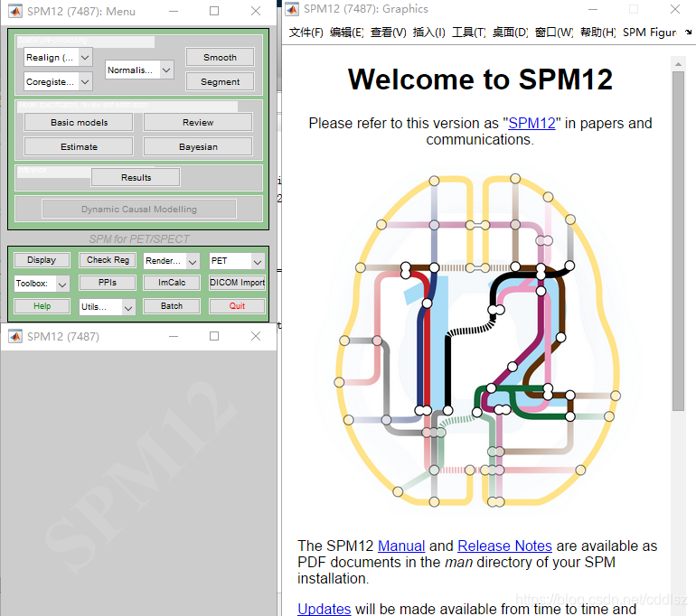The width and height of the screenshot is (696, 616).
Task: Expand the Render dropdown
Action: point(172,261)
